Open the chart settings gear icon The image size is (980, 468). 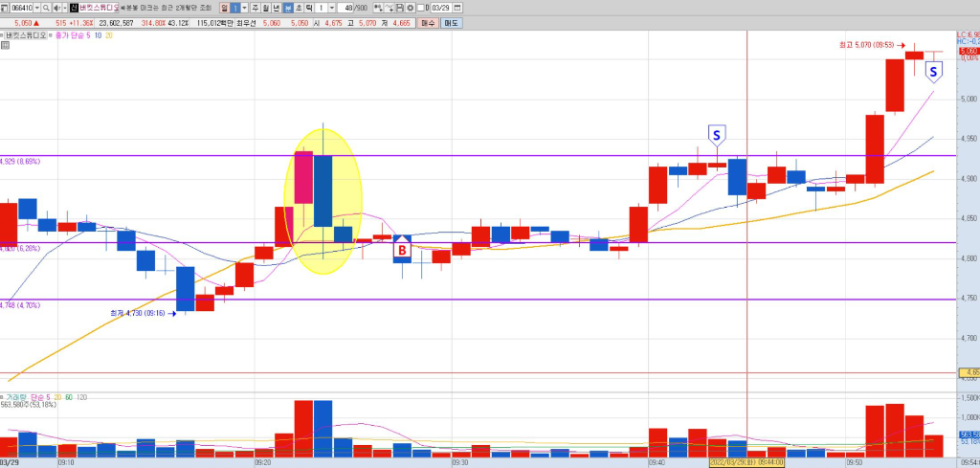pos(410,8)
